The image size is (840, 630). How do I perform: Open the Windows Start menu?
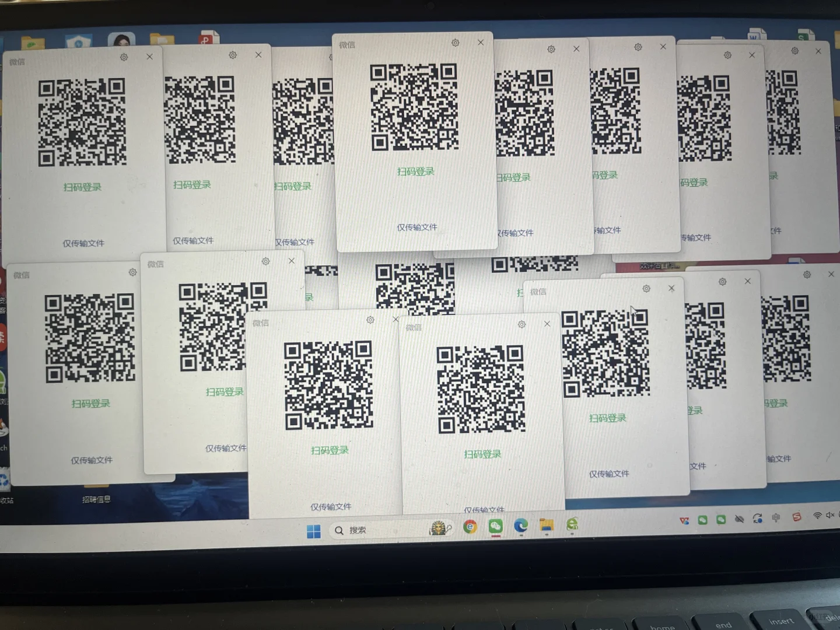click(x=314, y=531)
